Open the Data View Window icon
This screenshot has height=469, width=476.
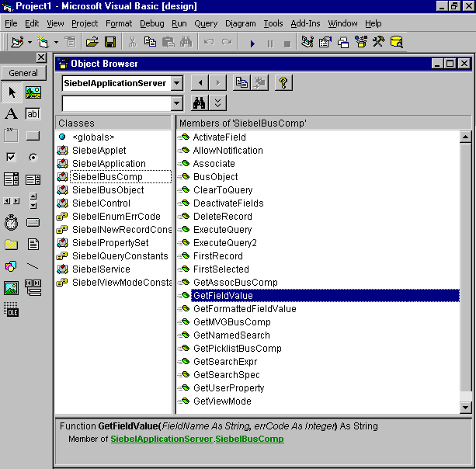pyautogui.click(x=397, y=42)
